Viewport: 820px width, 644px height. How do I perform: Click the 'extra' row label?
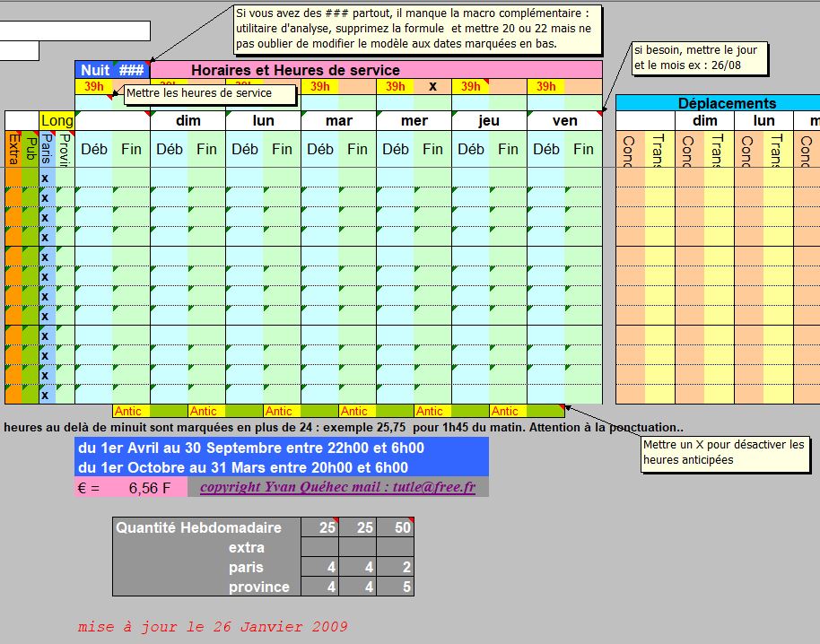coord(247,547)
